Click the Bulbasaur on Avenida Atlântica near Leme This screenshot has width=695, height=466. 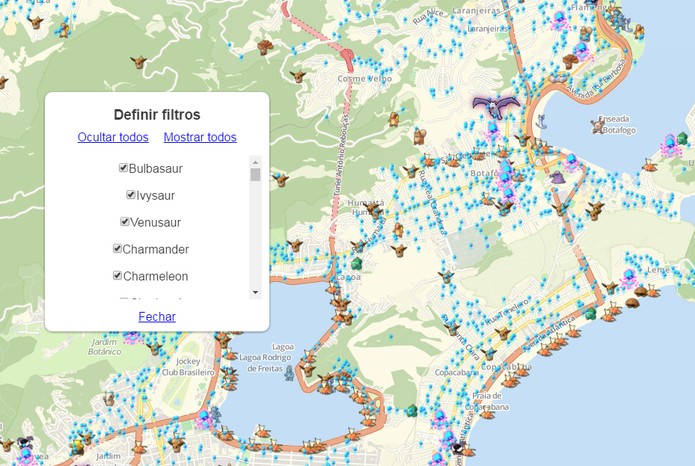point(590,313)
